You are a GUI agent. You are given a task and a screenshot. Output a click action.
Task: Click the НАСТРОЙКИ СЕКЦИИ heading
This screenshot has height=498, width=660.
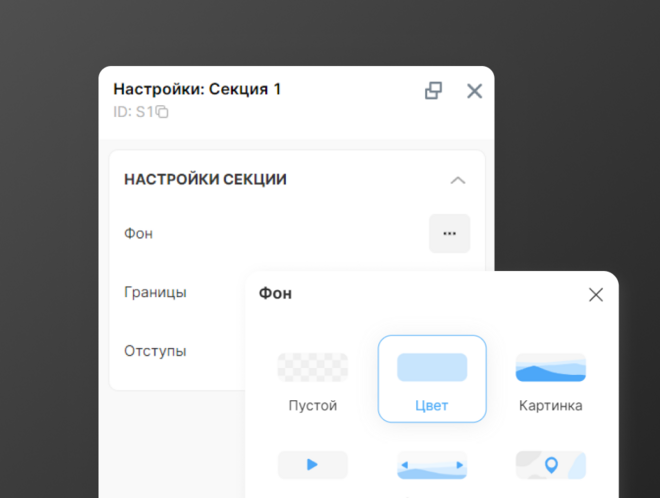click(205, 179)
